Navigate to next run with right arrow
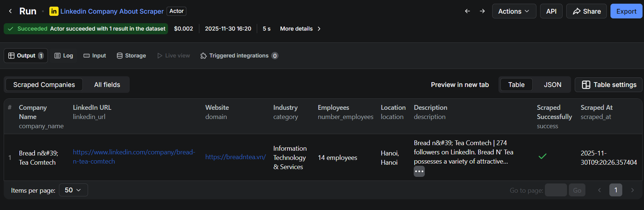This screenshot has height=210, width=644. 482,11
